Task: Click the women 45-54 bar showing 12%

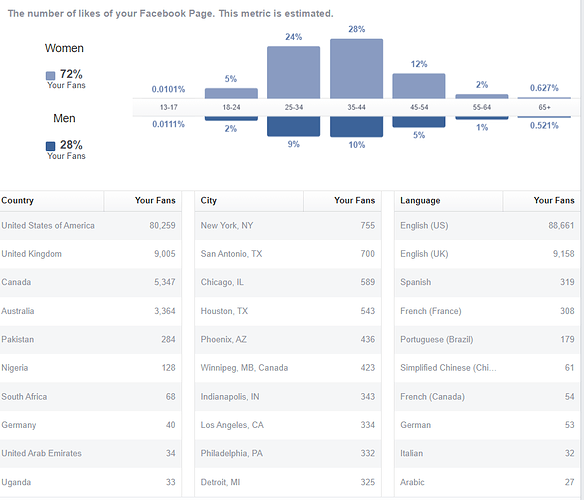Action: click(x=419, y=86)
